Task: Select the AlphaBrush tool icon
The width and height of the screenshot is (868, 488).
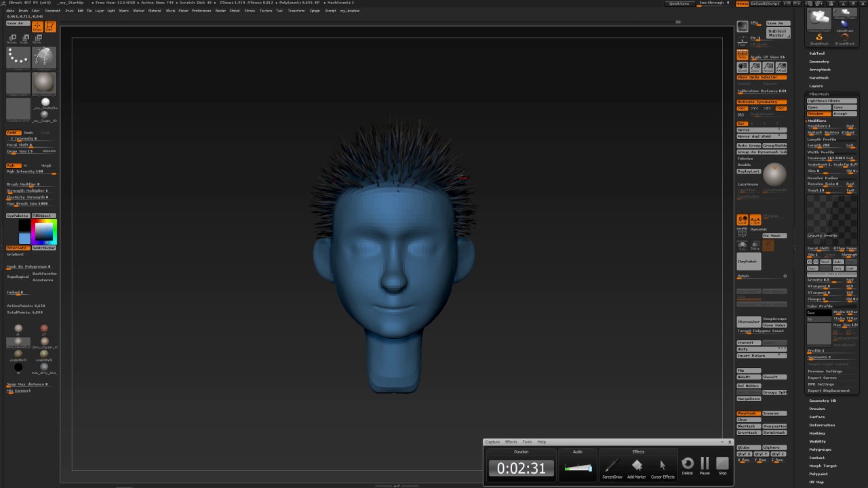Action: tap(845, 25)
